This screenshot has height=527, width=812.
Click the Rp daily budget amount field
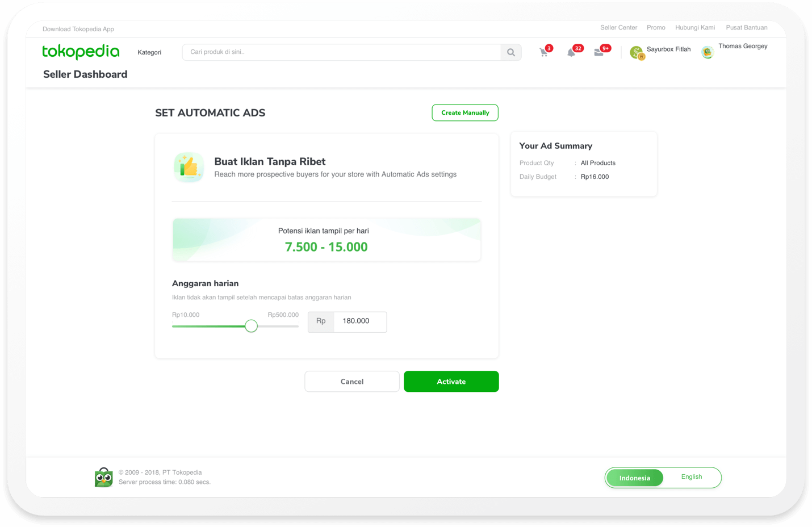[360, 321]
